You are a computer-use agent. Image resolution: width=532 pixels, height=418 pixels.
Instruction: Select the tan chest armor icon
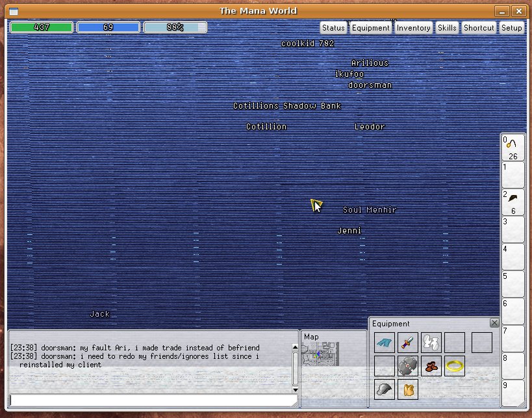pos(407,389)
